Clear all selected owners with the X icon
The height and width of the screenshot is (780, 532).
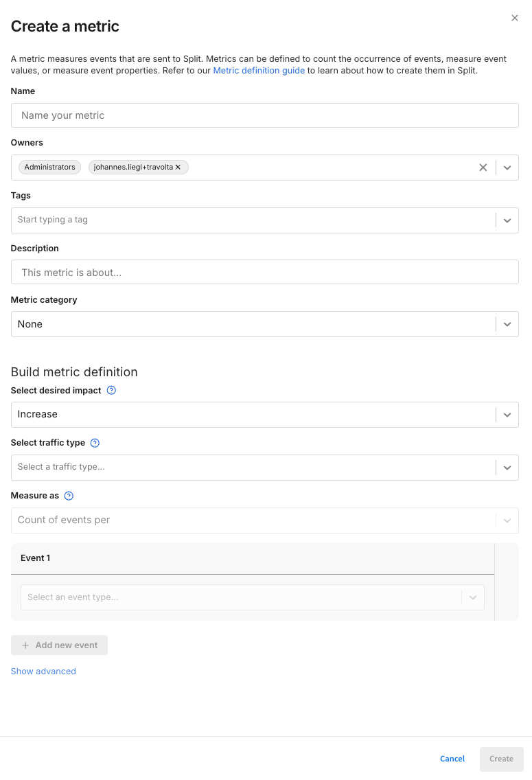click(x=483, y=167)
